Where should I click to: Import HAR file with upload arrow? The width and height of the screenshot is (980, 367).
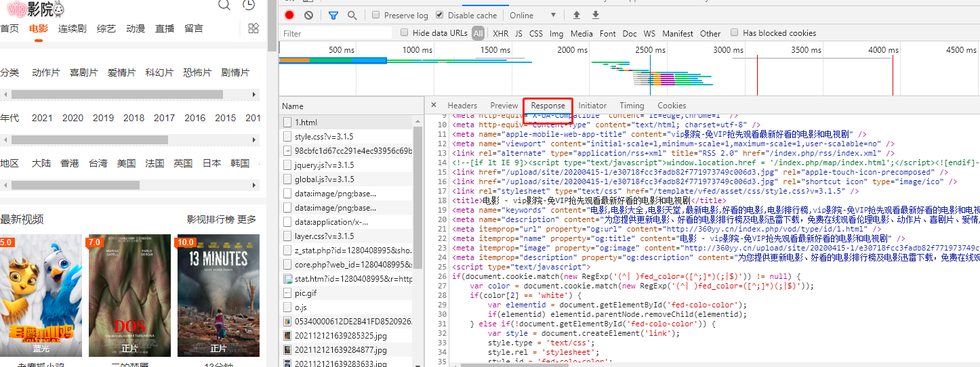pos(577,15)
